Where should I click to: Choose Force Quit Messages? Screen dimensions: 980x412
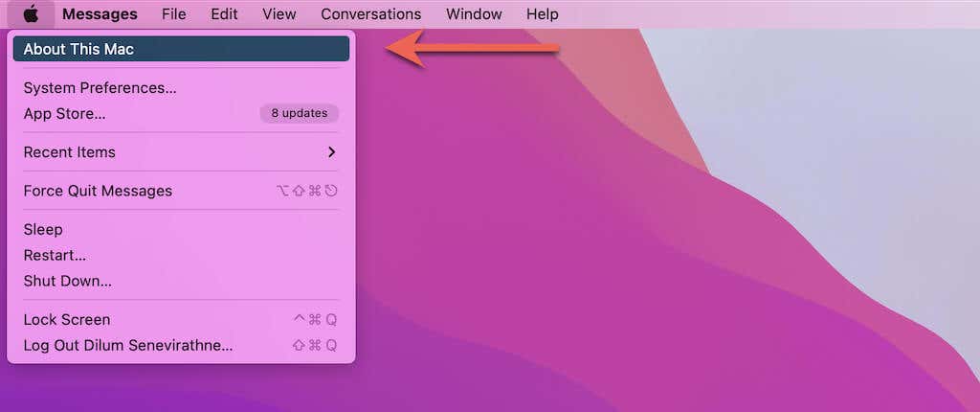pos(181,191)
